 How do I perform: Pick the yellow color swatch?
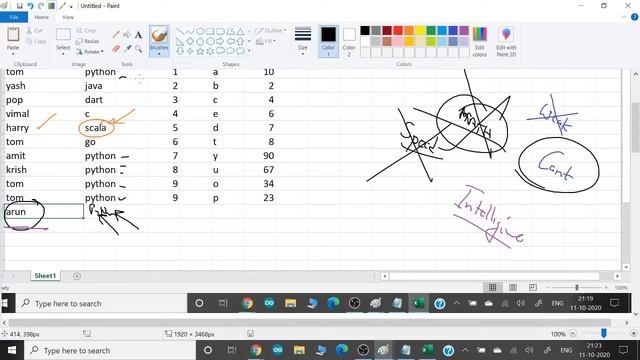coord(420,30)
